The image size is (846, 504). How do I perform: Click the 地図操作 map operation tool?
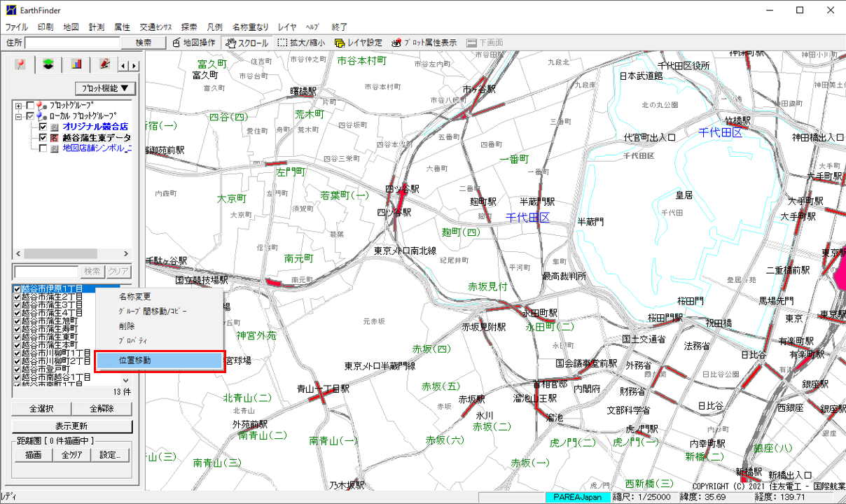pyautogui.click(x=195, y=43)
